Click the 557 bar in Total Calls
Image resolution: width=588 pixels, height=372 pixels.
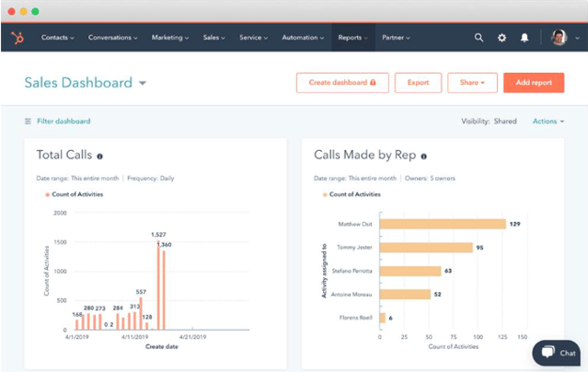coord(141,314)
